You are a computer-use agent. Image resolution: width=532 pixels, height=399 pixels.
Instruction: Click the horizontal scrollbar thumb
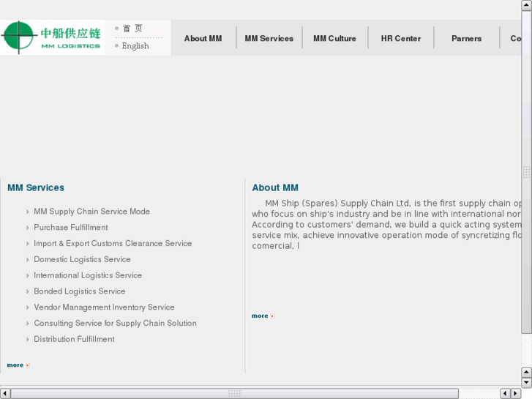pyautogui.click(x=234, y=393)
